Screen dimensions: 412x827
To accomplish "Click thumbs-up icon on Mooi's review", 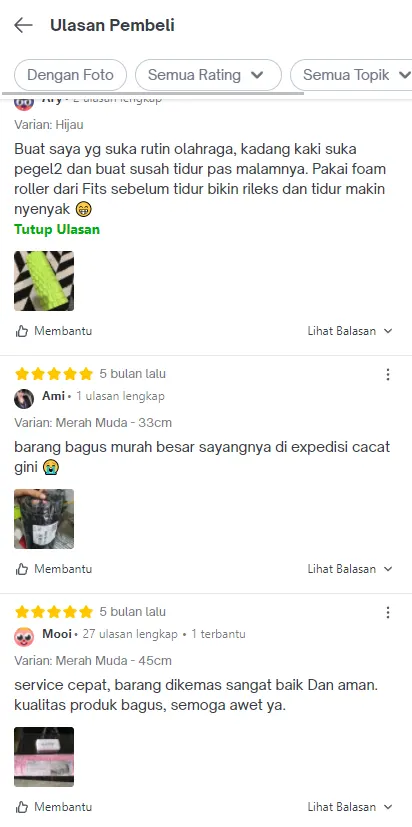I will pos(22,807).
